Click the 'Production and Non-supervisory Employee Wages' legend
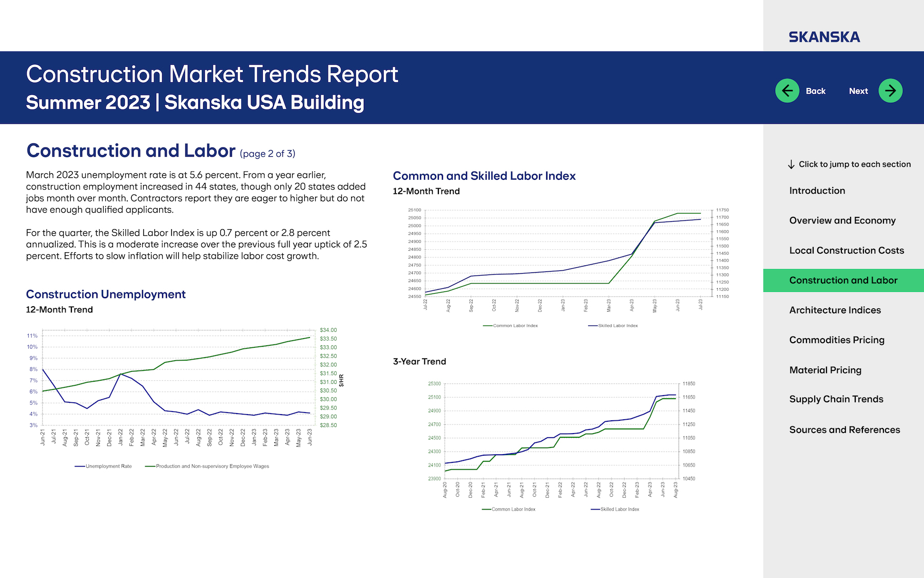 click(207, 467)
